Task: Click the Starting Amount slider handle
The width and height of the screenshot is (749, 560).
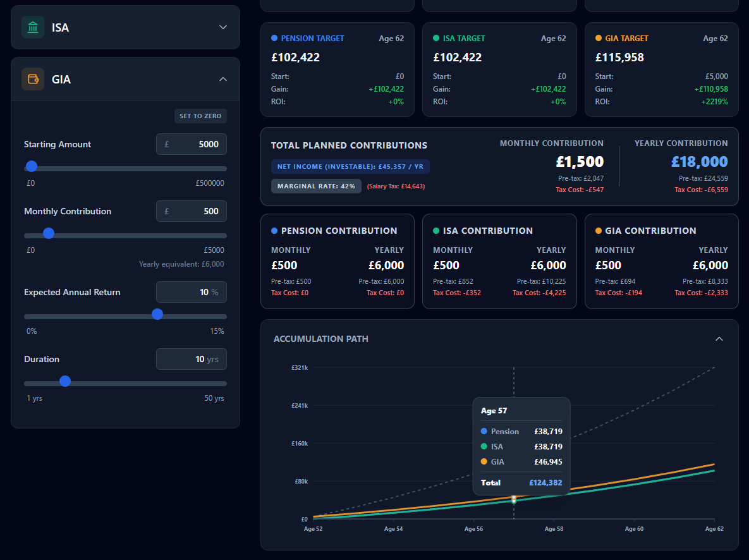Action: click(32, 166)
